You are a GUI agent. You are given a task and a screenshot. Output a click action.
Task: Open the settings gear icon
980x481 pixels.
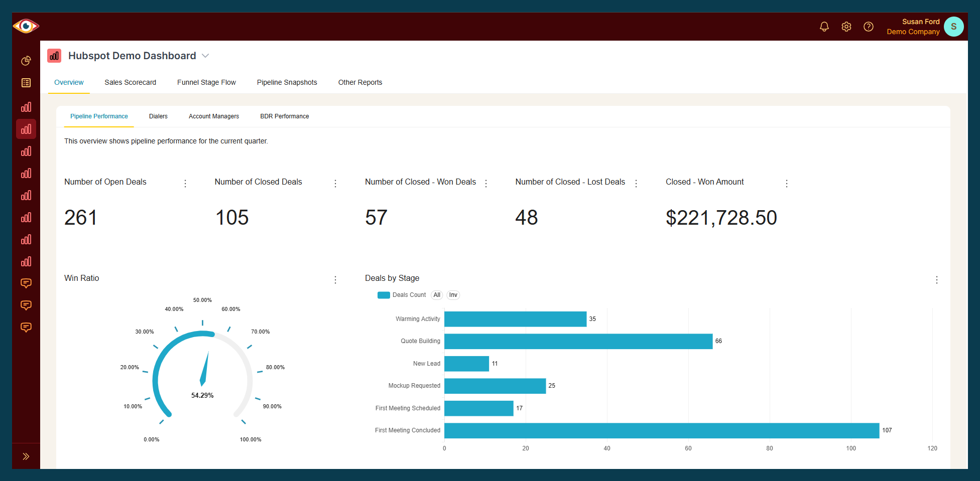pyautogui.click(x=846, y=27)
